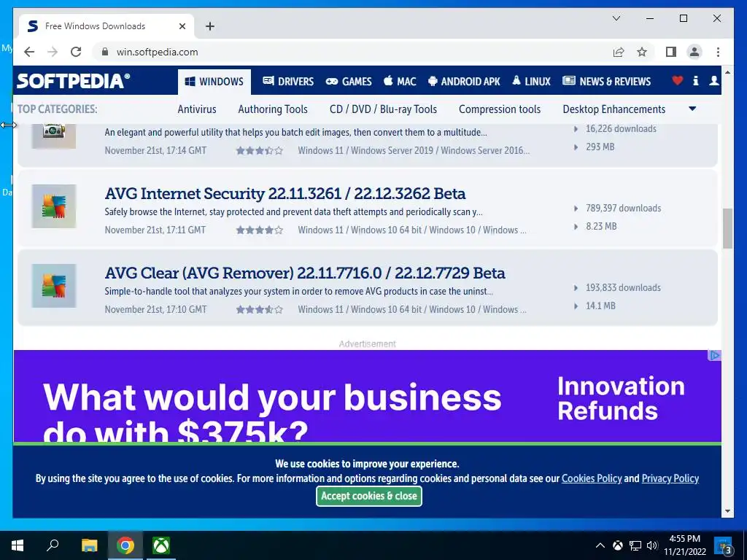Image resolution: width=747 pixels, height=560 pixels.
Task: Click the Xbox icon in system tray
Action: point(617,545)
